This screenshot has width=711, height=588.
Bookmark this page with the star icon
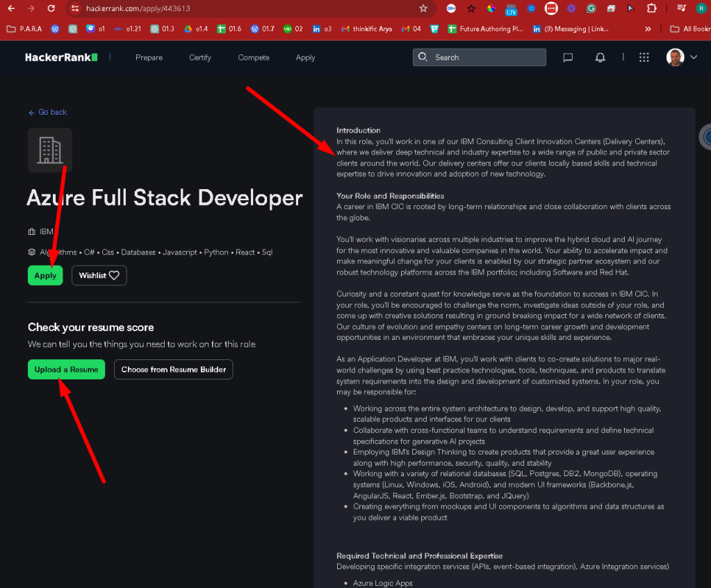[423, 8]
